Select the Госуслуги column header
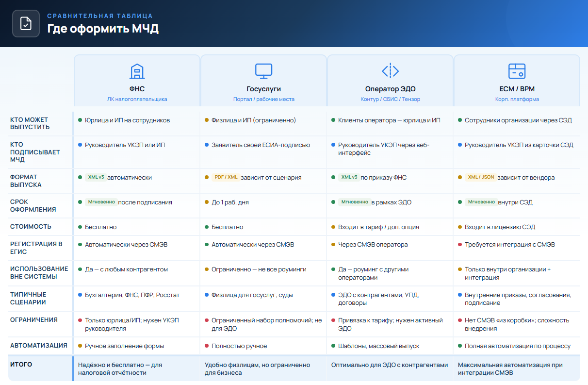Viewport: 588px width, 385px height. [x=264, y=81]
